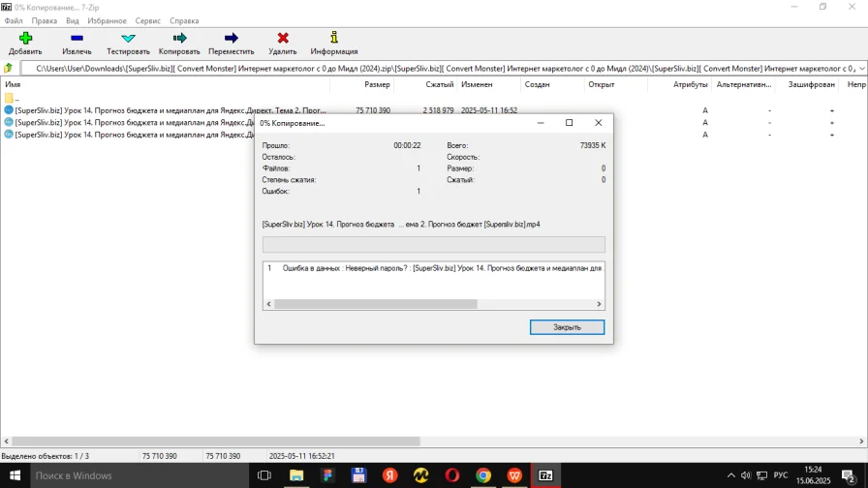Click the archive path address field
Image resolution: width=868 pixels, height=488 pixels.
coord(436,69)
